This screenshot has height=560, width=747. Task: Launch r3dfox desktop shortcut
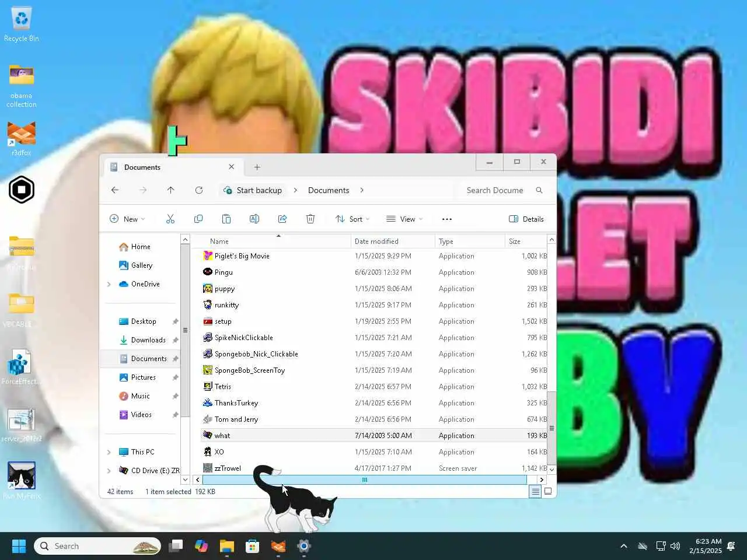(x=22, y=138)
